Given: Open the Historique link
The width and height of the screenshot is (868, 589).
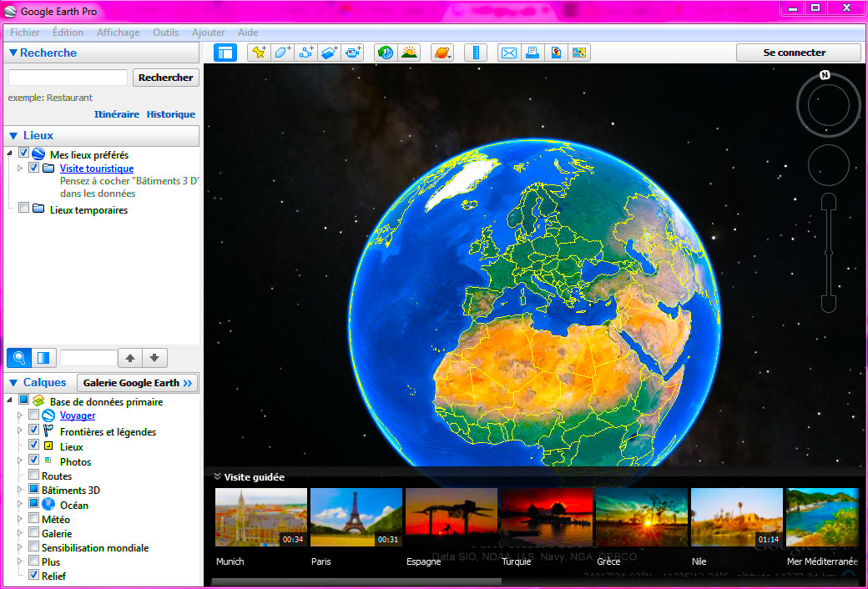Looking at the screenshot, I should point(170,114).
